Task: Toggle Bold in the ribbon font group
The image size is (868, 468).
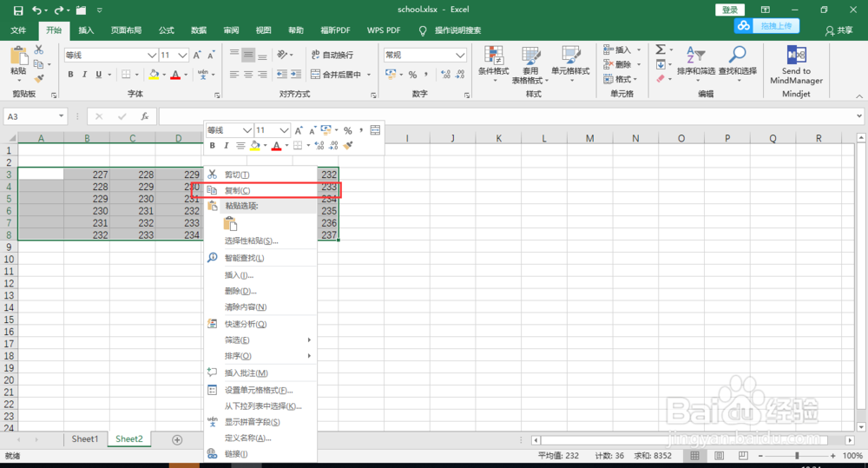Action: (70, 74)
